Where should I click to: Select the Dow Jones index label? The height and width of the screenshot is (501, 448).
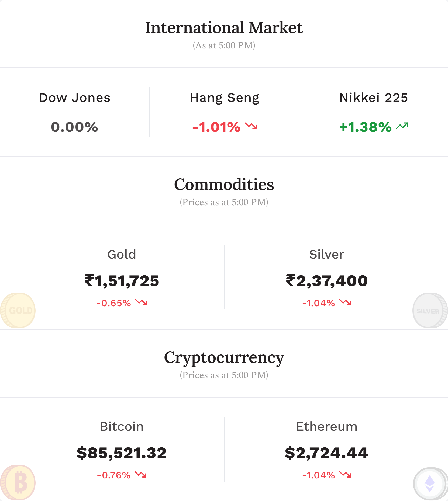[75, 98]
